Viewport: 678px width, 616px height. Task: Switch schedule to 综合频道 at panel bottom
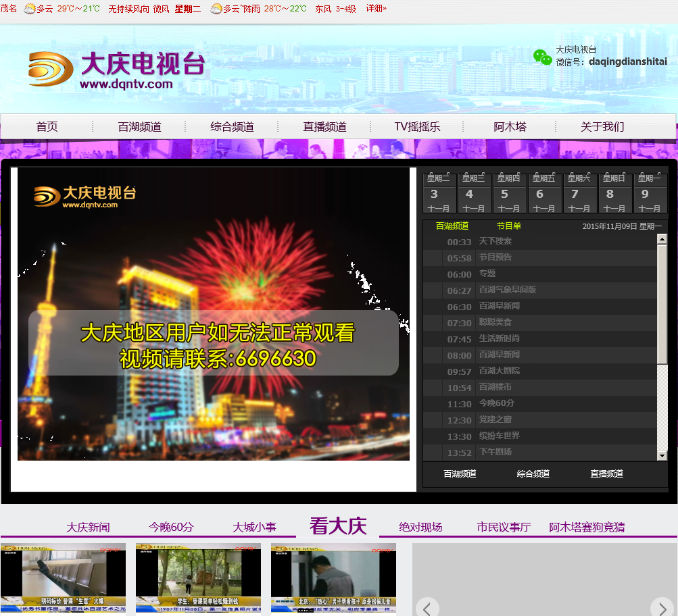click(533, 474)
